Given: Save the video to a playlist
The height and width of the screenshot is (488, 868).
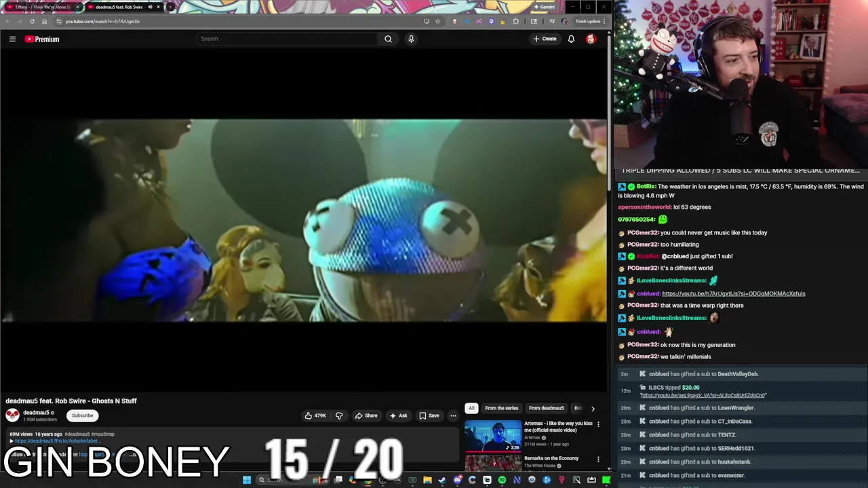Looking at the screenshot, I should point(429,415).
